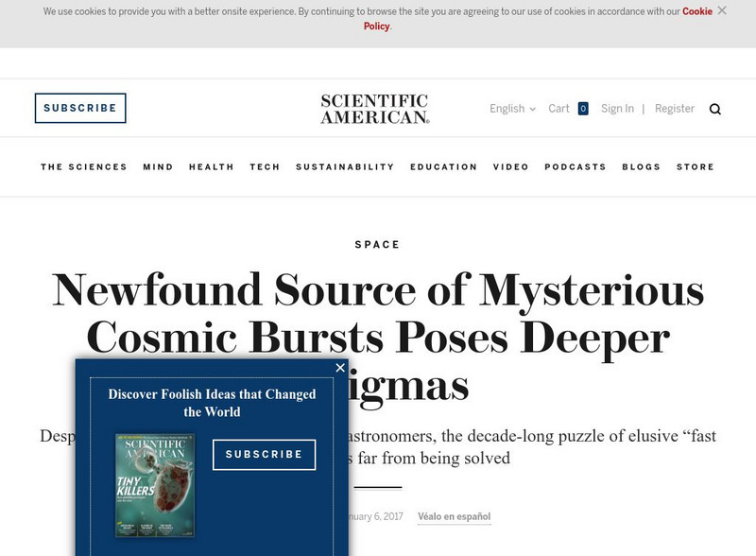Image resolution: width=756 pixels, height=556 pixels.
Task: Click the Tiny Killers magazine cover
Action: (155, 485)
